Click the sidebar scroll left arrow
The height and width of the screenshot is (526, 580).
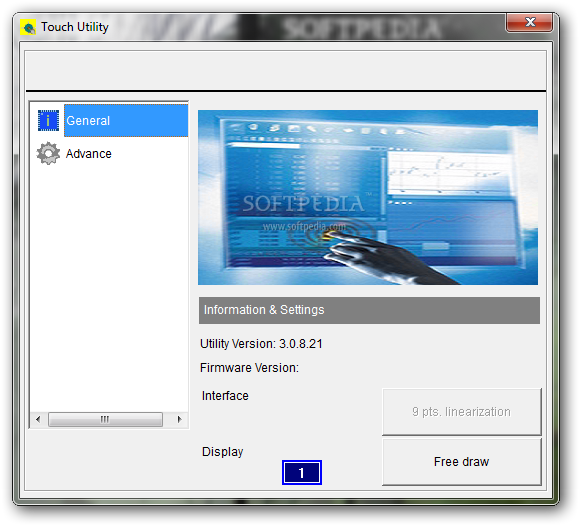coord(38,419)
